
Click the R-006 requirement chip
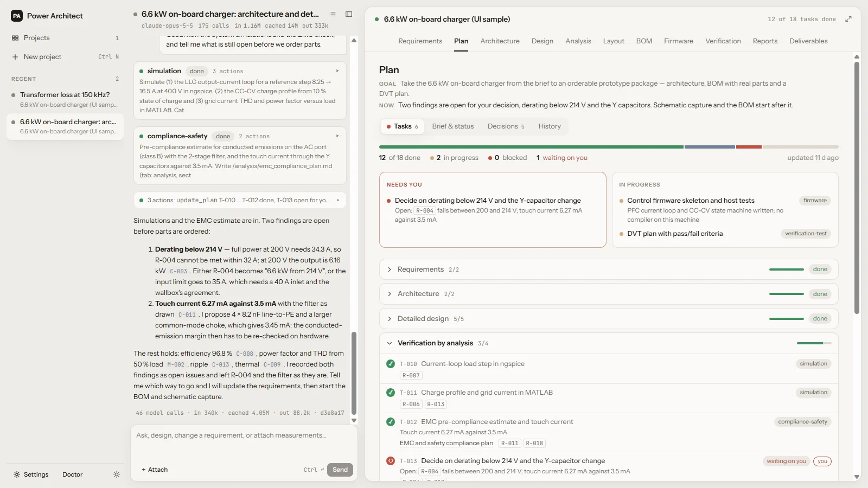pyautogui.click(x=411, y=404)
